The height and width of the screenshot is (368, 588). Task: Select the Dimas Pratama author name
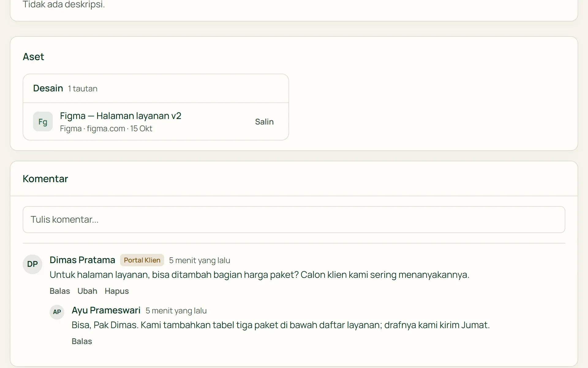pos(82,260)
